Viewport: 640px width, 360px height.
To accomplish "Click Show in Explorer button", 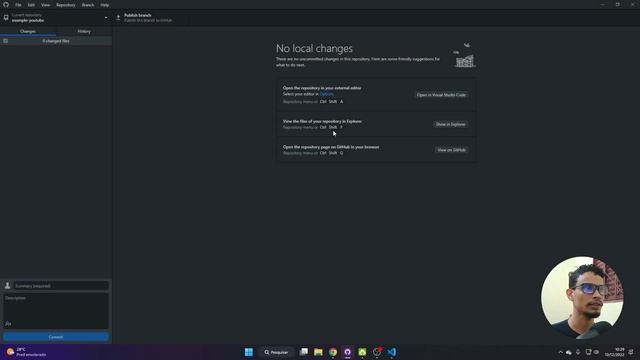I will pyautogui.click(x=450, y=124).
